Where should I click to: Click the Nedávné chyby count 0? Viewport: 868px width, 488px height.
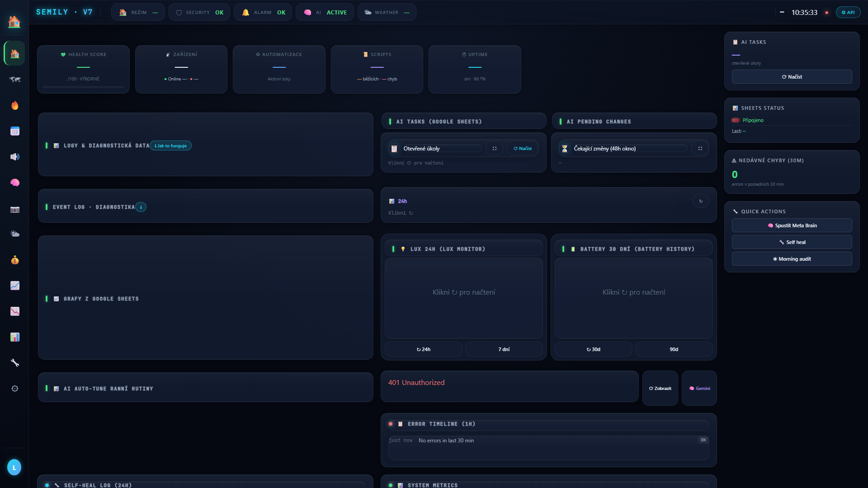click(x=735, y=174)
